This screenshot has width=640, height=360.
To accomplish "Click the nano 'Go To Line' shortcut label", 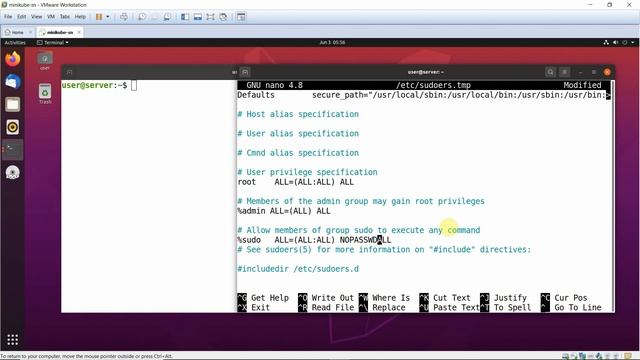I will 578,308.
